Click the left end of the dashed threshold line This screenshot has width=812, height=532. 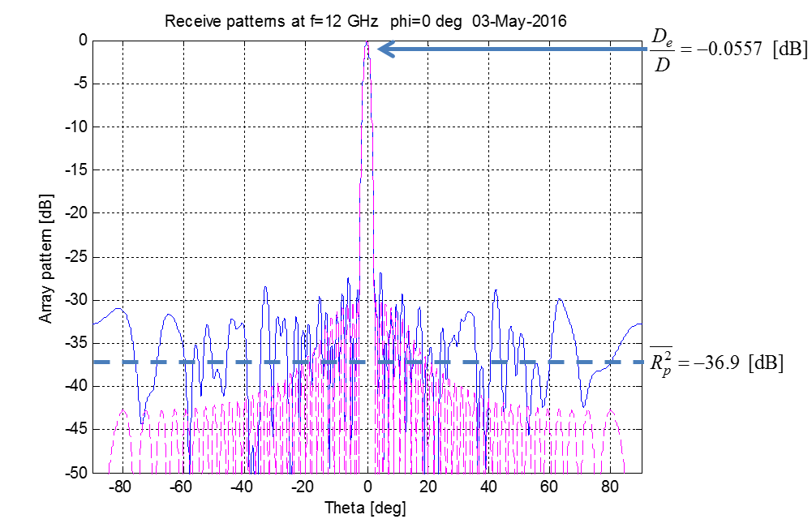[97, 362]
